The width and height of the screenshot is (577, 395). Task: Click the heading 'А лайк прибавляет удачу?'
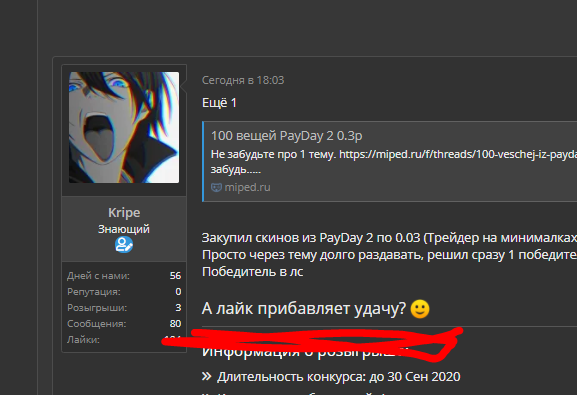point(304,308)
